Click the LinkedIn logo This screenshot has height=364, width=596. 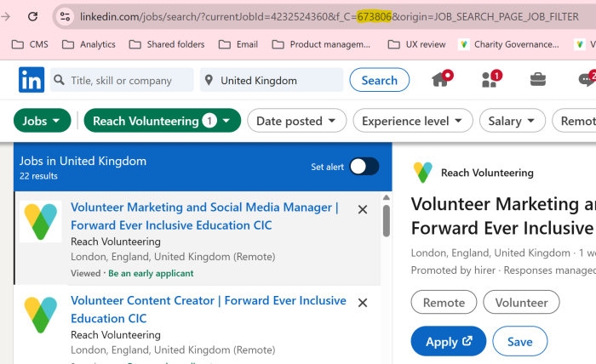[32, 80]
